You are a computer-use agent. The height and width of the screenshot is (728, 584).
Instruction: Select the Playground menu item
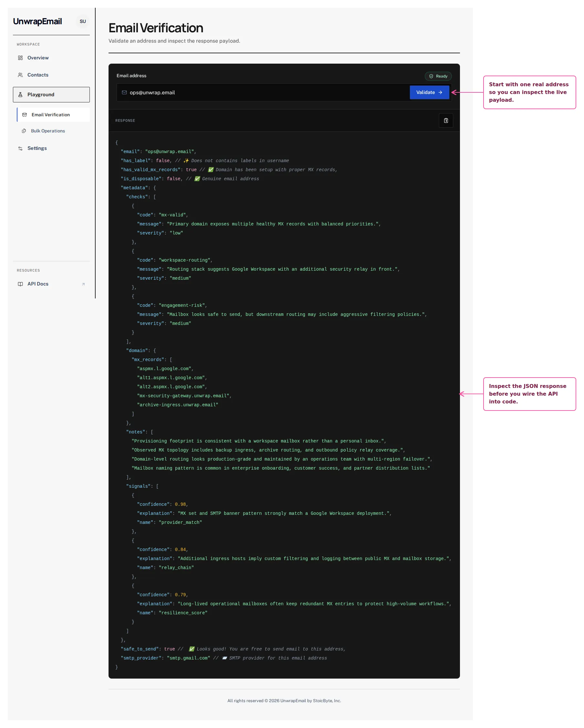51,95
